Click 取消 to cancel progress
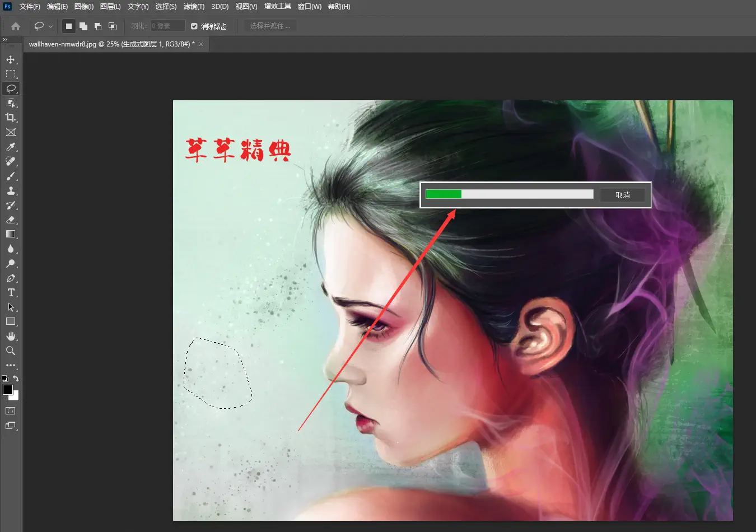 click(x=623, y=195)
